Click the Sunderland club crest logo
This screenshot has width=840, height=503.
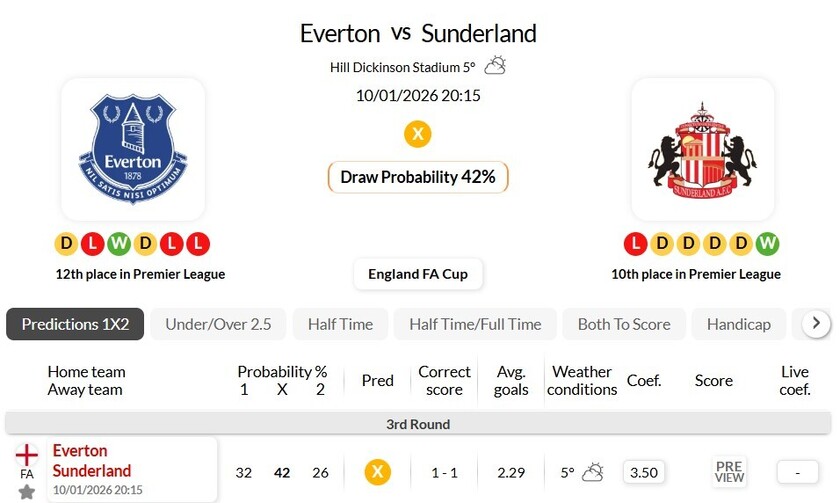pos(703,148)
